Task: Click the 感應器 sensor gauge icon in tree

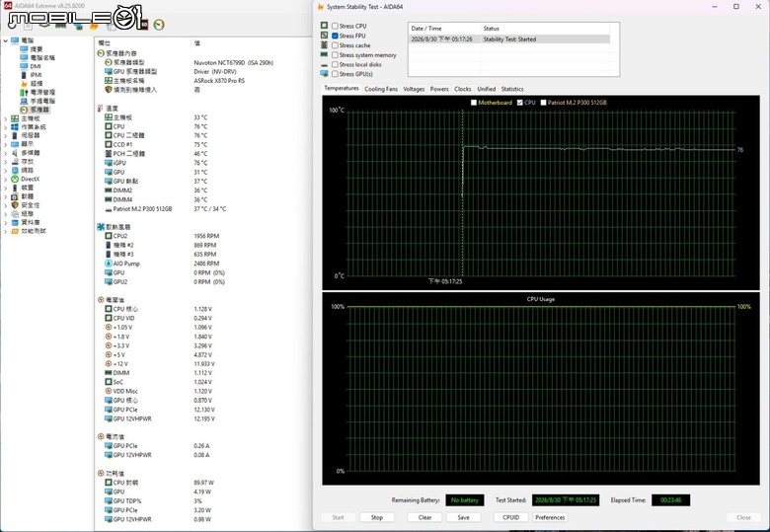Action: tap(24, 110)
